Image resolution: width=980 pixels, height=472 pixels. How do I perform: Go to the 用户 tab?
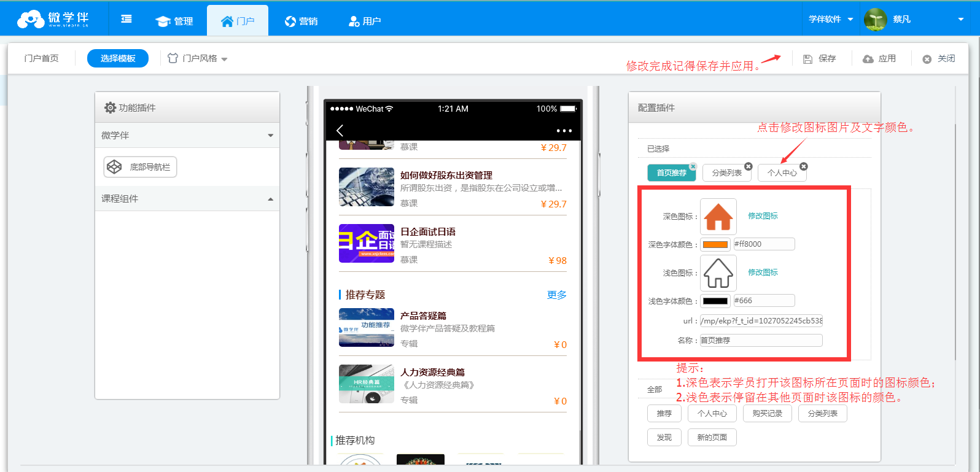[x=365, y=21]
